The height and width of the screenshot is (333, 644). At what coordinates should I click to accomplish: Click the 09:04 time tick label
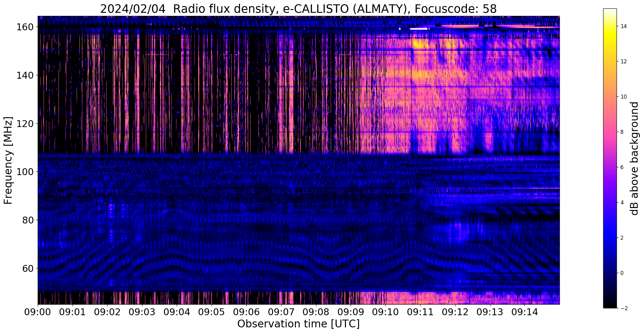click(x=177, y=312)
